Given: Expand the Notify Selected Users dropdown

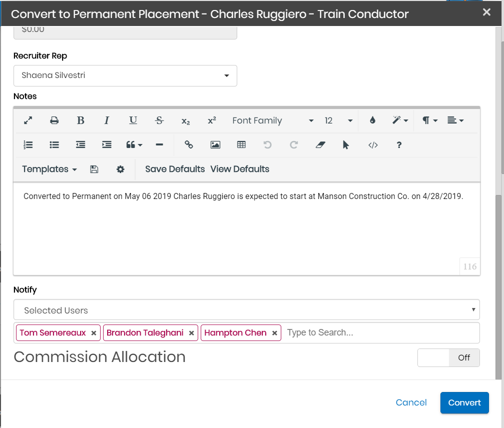Looking at the screenshot, I should click(x=246, y=310).
